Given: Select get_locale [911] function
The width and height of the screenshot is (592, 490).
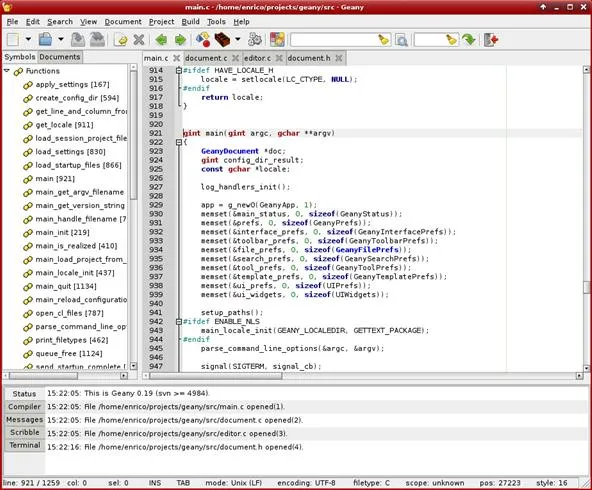Looking at the screenshot, I should point(64,125).
